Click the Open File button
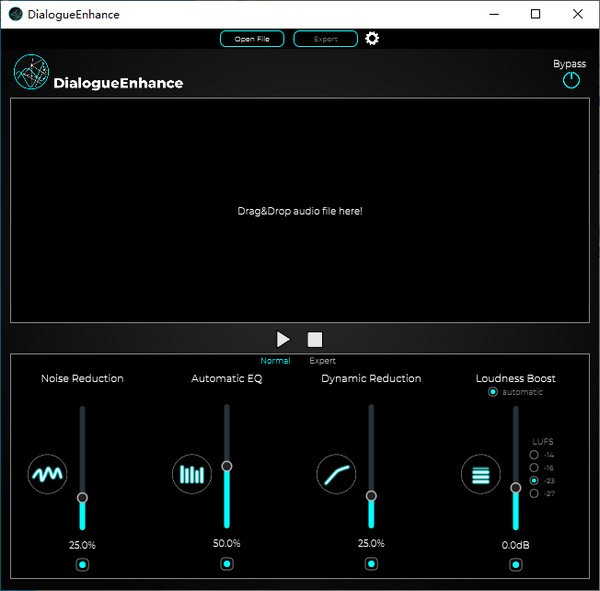 252,39
